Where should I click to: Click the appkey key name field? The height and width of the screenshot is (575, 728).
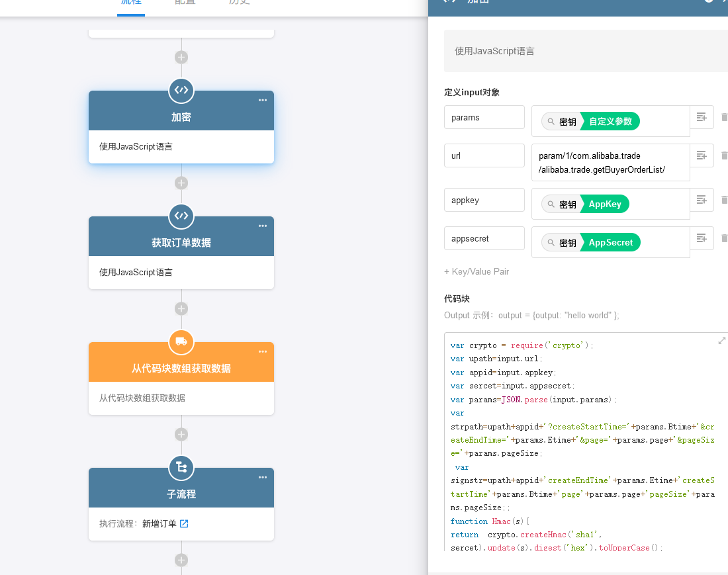pos(484,200)
